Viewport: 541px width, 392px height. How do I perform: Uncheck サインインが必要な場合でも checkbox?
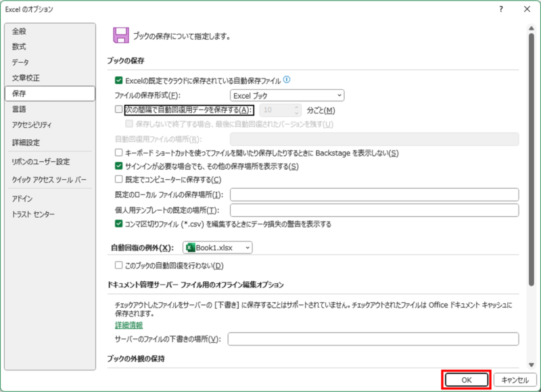coord(119,166)
